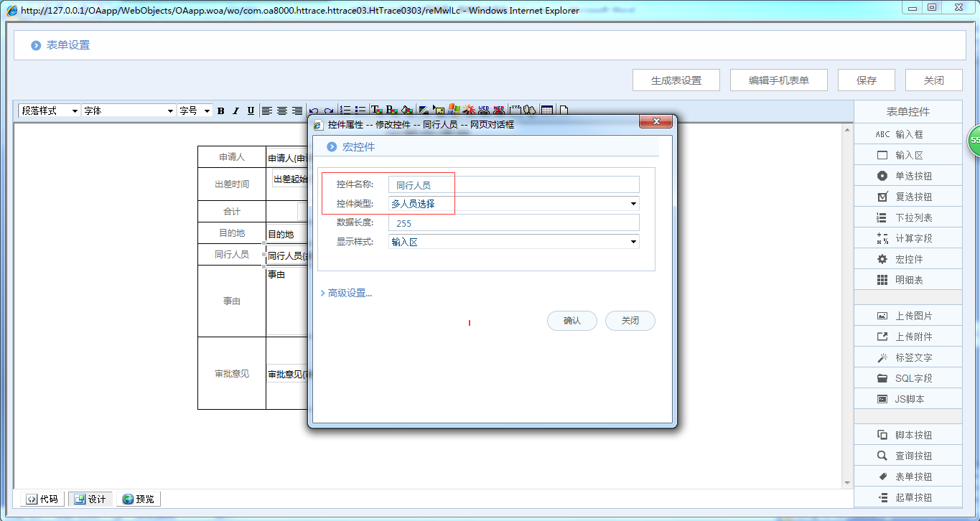
Task: Add 上传附件 control from sidebar
Action: coord(907,337)
